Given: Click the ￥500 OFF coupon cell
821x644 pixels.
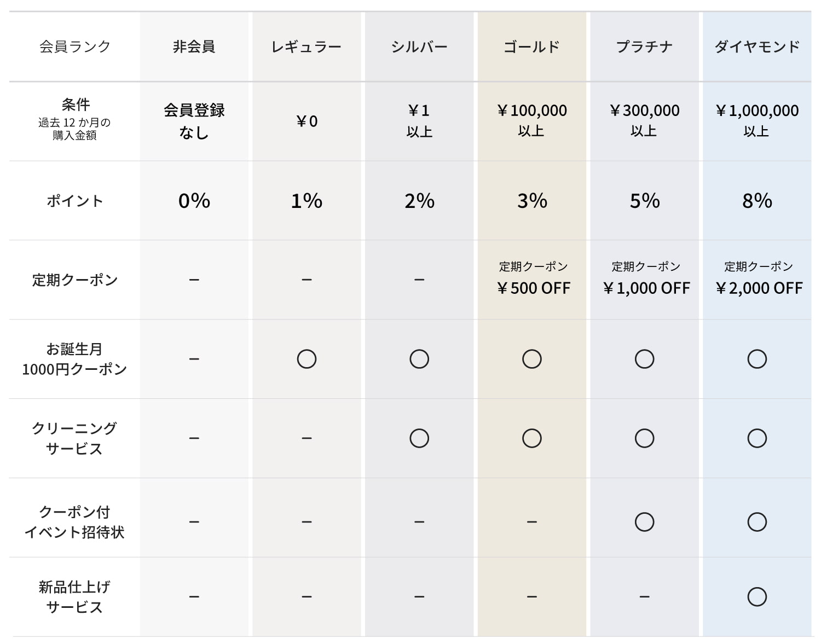Looking at the screenshot, I should (534, 280).
